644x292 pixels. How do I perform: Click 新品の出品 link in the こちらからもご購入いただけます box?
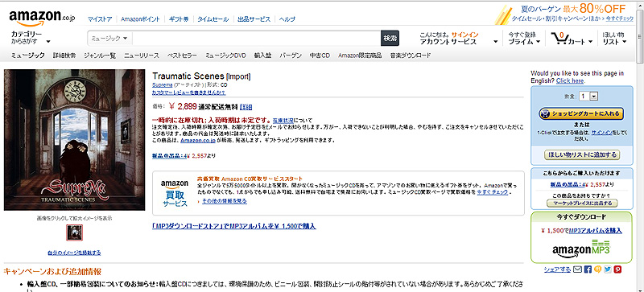tap(568, 184)
